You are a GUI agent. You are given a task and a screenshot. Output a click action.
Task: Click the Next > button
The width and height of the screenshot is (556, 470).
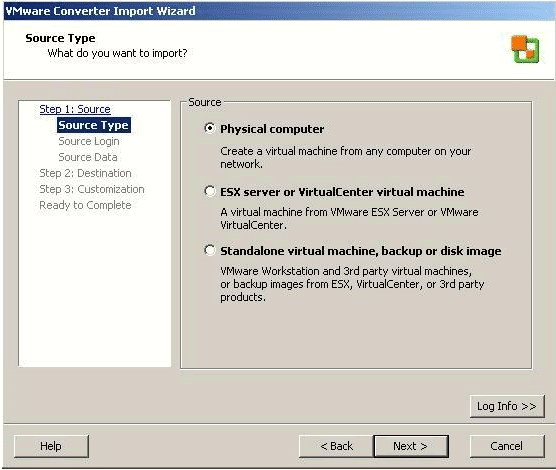point(411,446)
